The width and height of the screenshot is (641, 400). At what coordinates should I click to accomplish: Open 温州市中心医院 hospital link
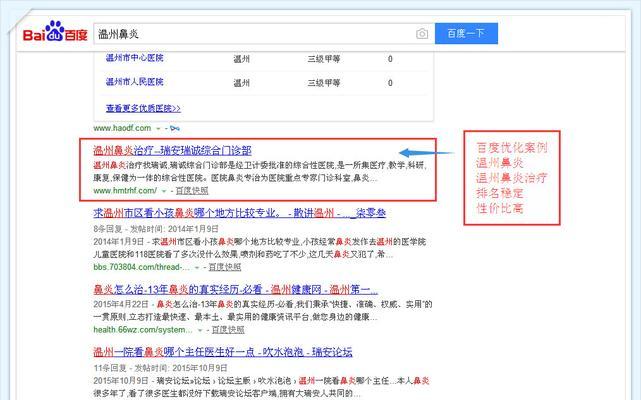coord(134,58)
